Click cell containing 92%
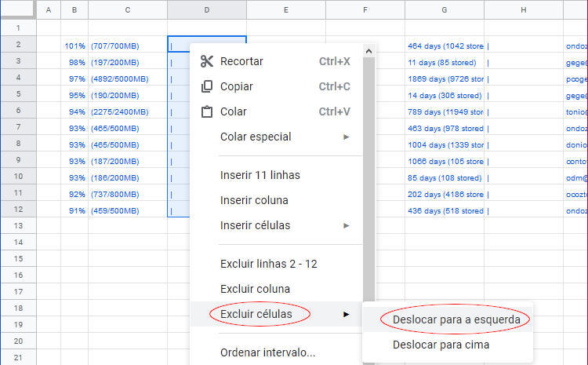The height and width of the screenshot is (365, 588). [x=74, y=194]
